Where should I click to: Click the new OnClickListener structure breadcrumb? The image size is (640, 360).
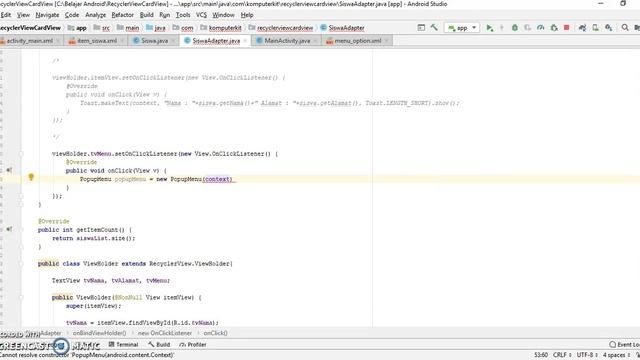pyautogui.click(x=164, y=333)
